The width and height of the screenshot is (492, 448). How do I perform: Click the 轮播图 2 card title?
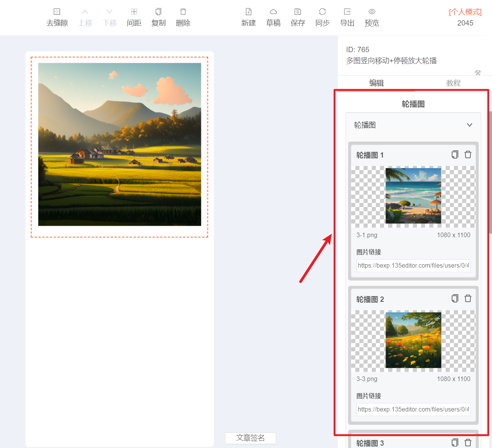(x=370, y=300)
